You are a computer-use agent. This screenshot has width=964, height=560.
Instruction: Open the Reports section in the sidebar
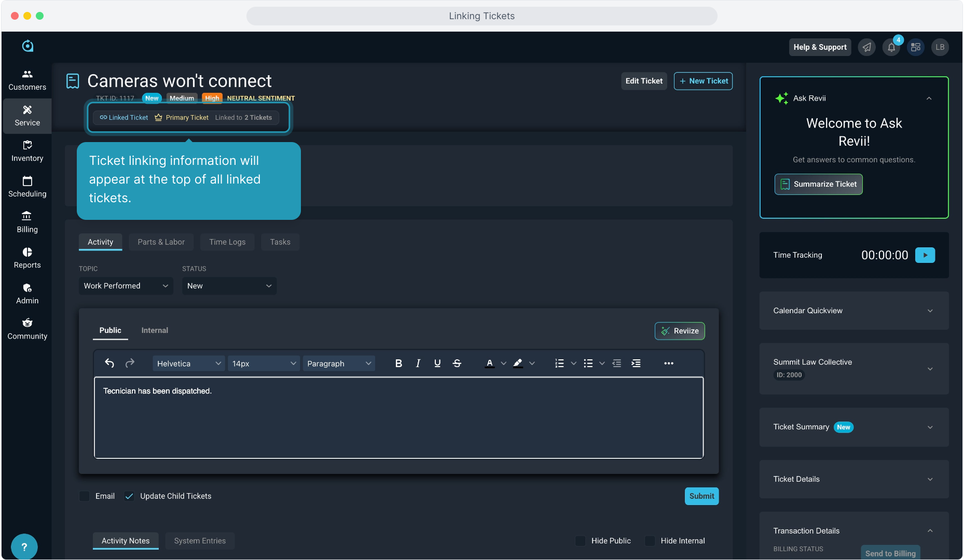tap(27, 258)
